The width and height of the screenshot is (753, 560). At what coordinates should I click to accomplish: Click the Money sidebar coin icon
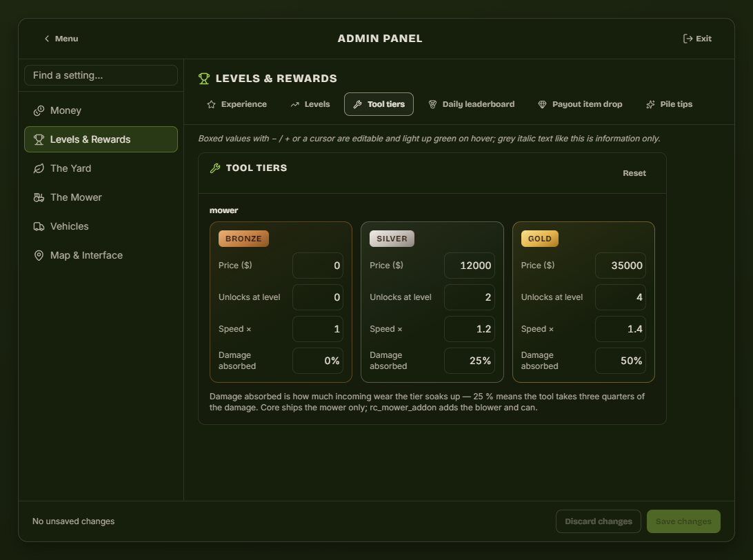click(39, 110)
